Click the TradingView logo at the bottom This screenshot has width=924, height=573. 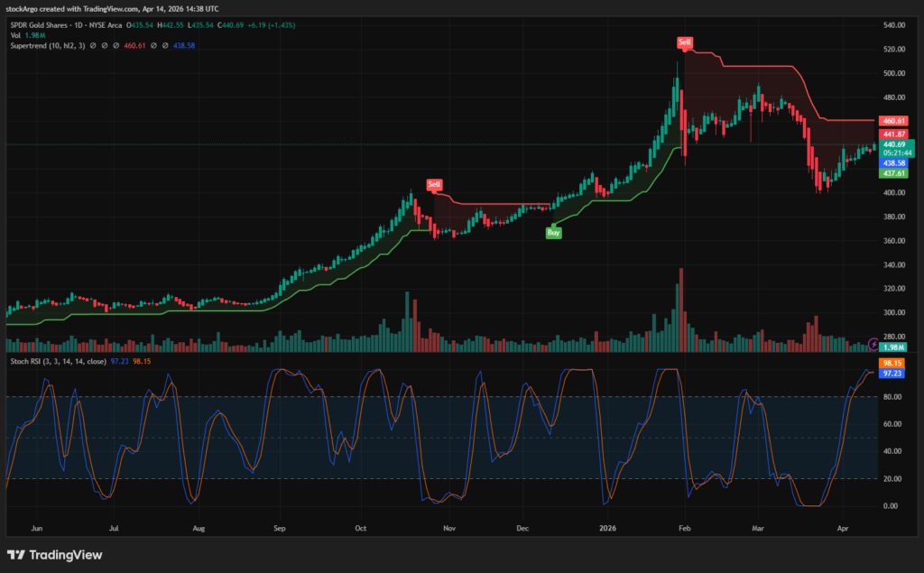(x=54, y=554)
